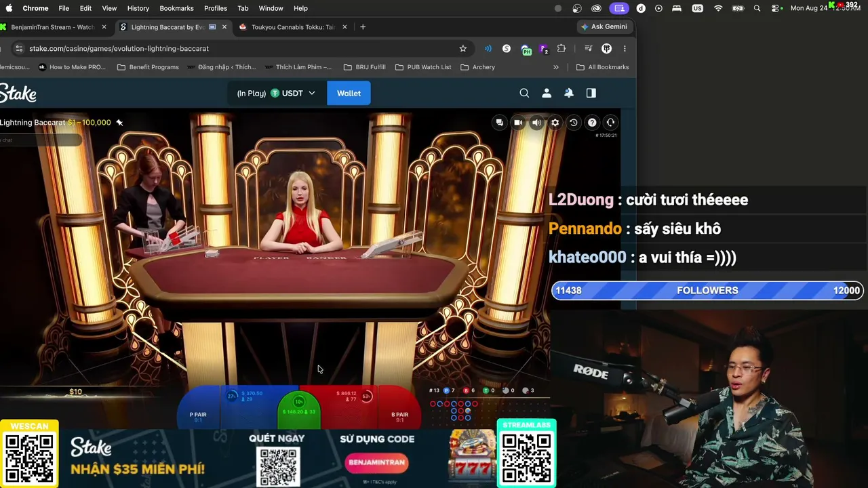Open a new tab with the plus button
Image resolution: width=868 pixels, height=488 pixels.
(x=363, y=27)
